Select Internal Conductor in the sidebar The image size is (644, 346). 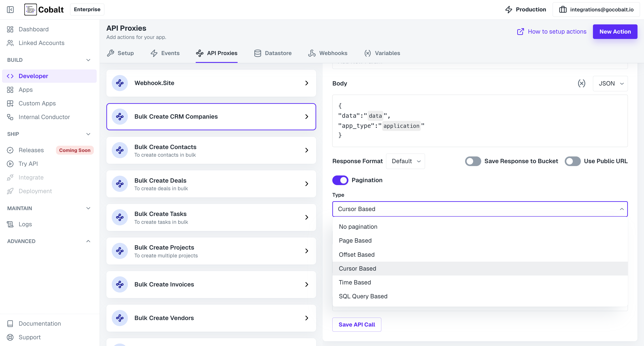(44, 117)
